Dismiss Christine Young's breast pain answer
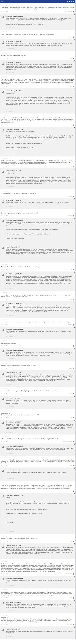 click(x=75, y=169)
